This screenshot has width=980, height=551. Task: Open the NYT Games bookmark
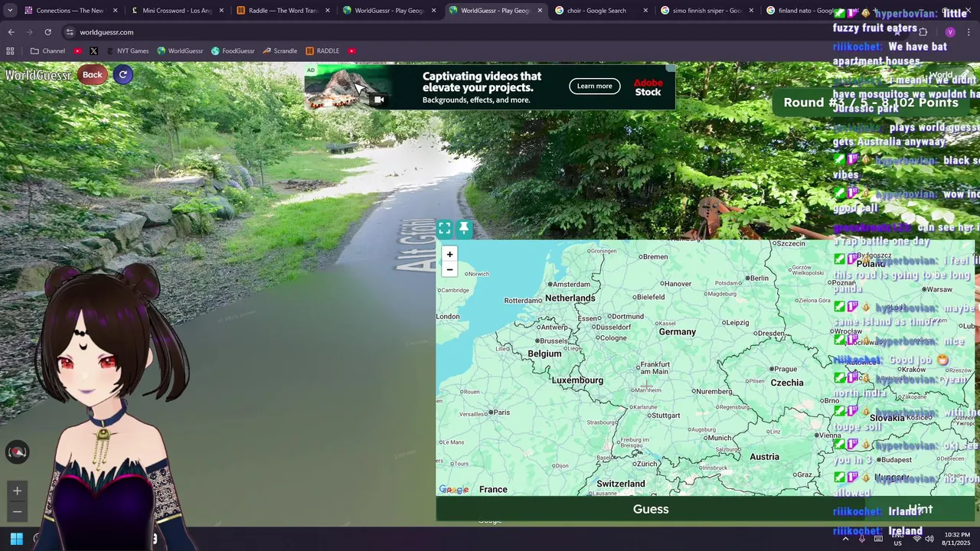(127, 51)
